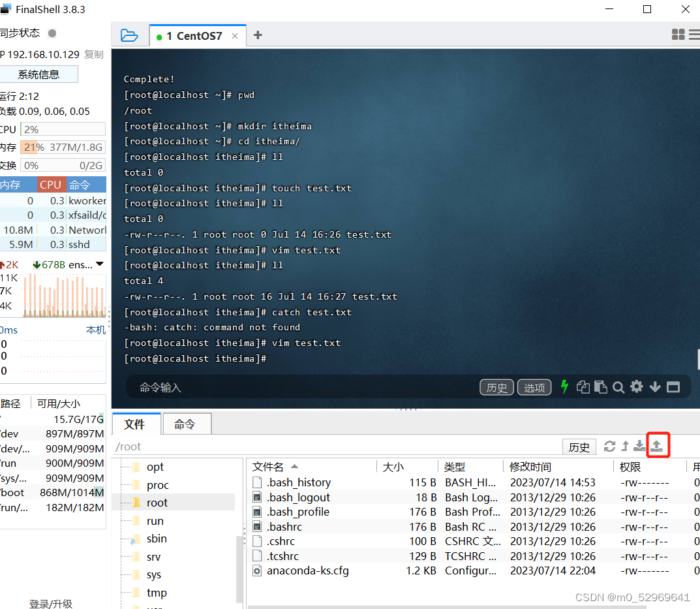
Task: Select sbin folder in tree
Action: click(157, 539)
